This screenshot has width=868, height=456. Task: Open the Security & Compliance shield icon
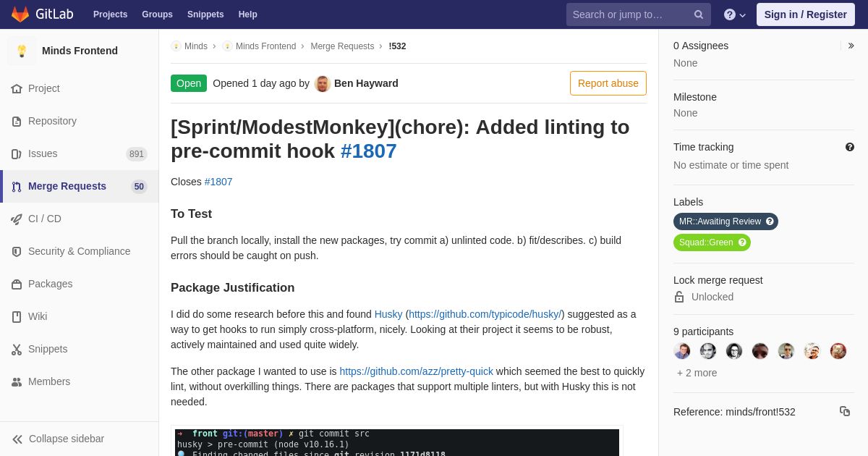pos(17,251)
